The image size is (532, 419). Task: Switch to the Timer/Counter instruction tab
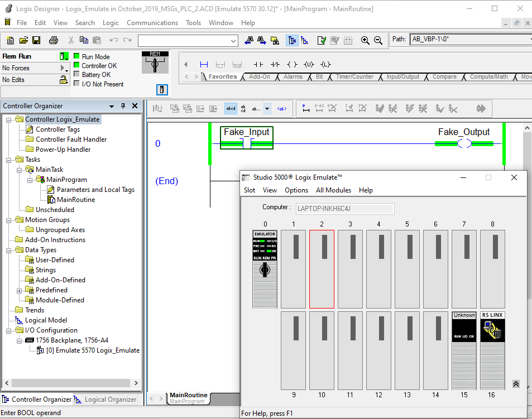point(354,77)
